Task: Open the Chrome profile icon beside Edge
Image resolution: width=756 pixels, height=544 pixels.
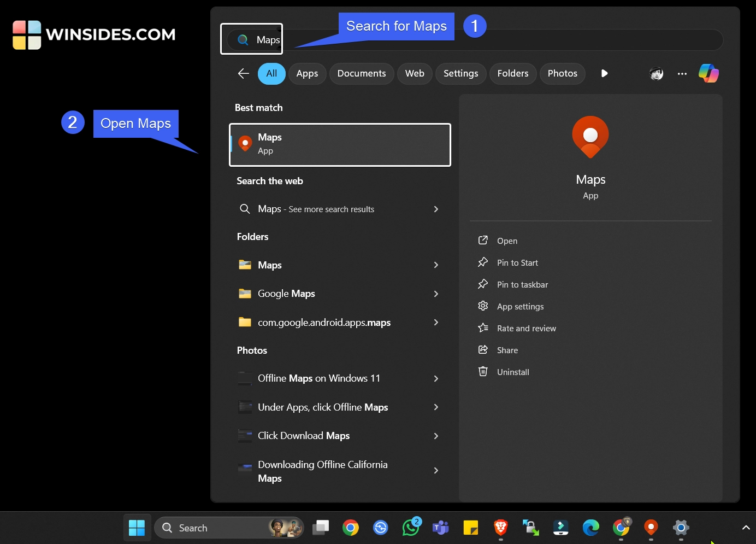Action: pyautogui.click(x=621, y=527)
